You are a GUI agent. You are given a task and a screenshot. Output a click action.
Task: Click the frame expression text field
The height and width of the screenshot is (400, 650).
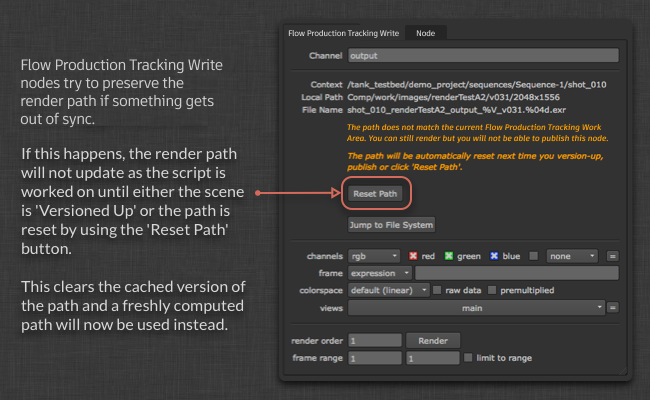point(517,273)
